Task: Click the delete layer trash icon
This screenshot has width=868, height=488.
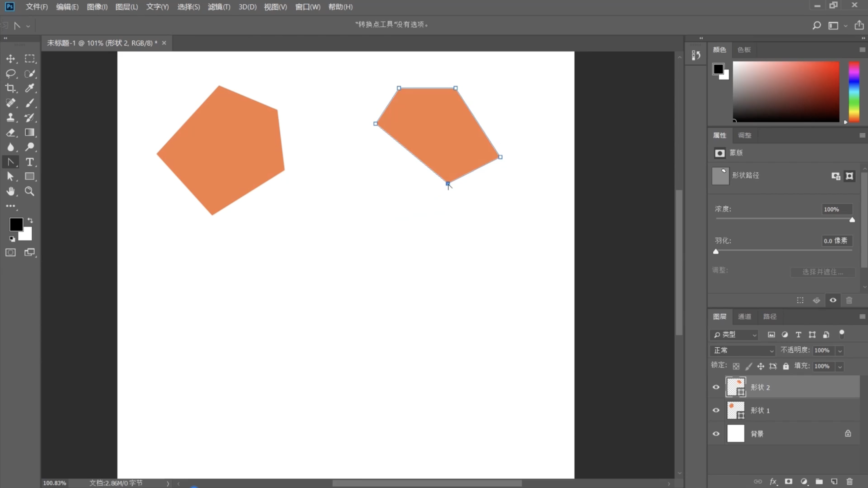Action: pyautogui.click(x=850, y=481)
